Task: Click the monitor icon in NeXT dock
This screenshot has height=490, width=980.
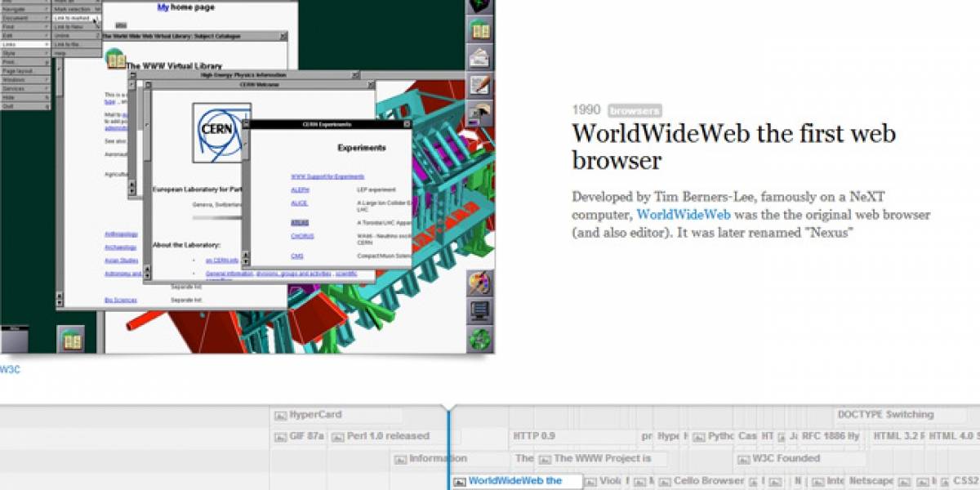Action: pyautogui.click(x=479, y=311)
